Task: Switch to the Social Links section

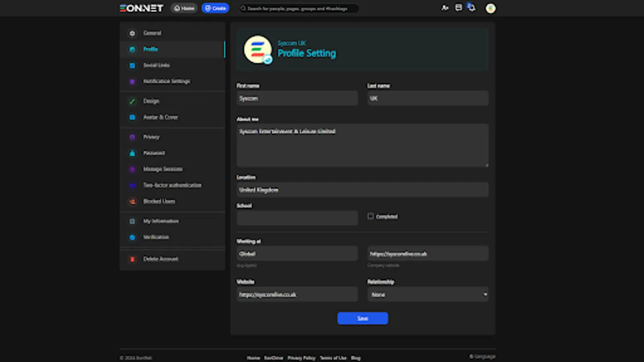Action: (157, 65)
